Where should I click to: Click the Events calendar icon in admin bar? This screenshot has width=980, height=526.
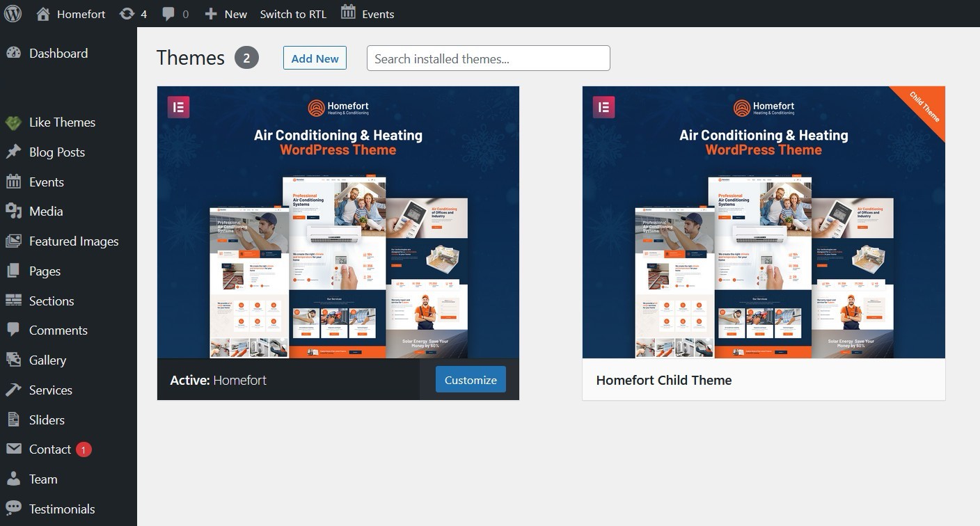coord(348,12)
